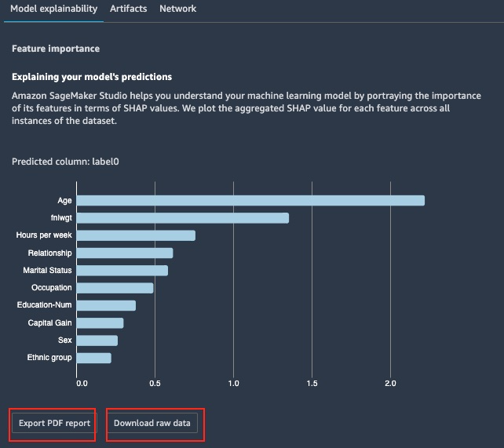Open the Artifacts tab
This screenshot has width=504, height=448.
click(128, 9)
